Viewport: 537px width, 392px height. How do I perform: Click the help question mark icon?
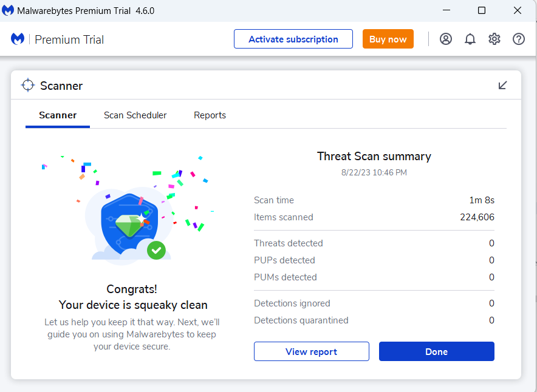519,39
